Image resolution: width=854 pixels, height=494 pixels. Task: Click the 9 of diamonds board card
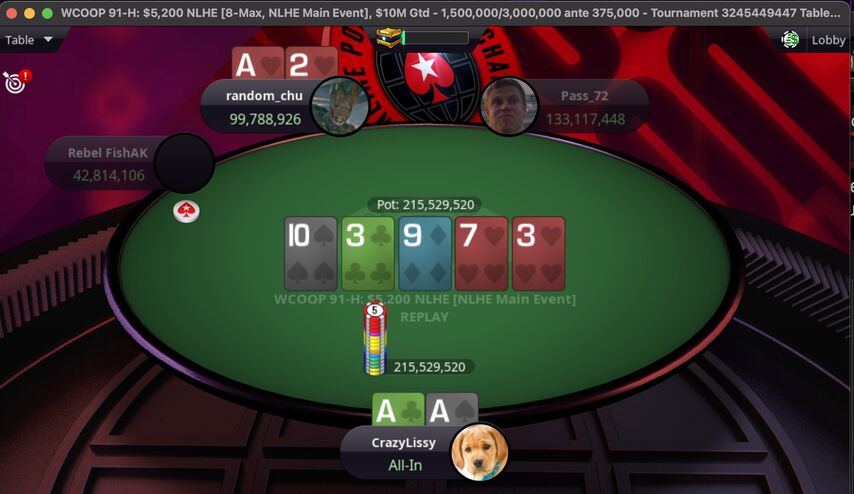(425, 253)
